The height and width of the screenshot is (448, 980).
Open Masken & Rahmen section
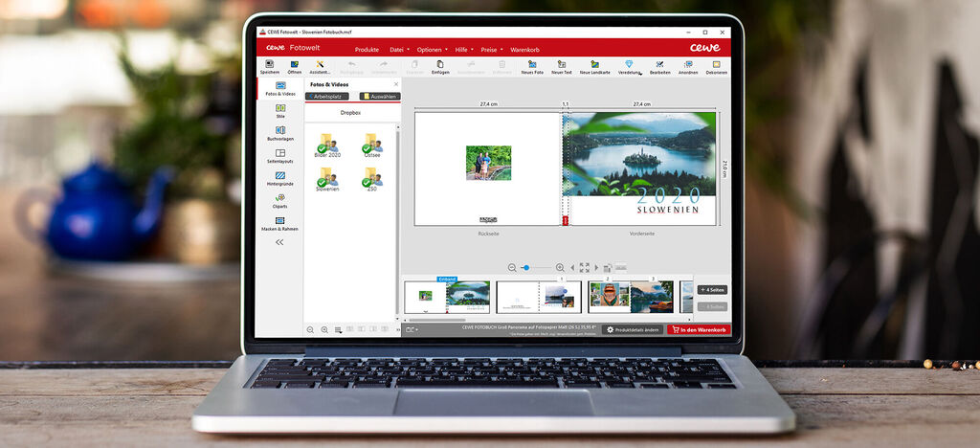click(280, 224)
